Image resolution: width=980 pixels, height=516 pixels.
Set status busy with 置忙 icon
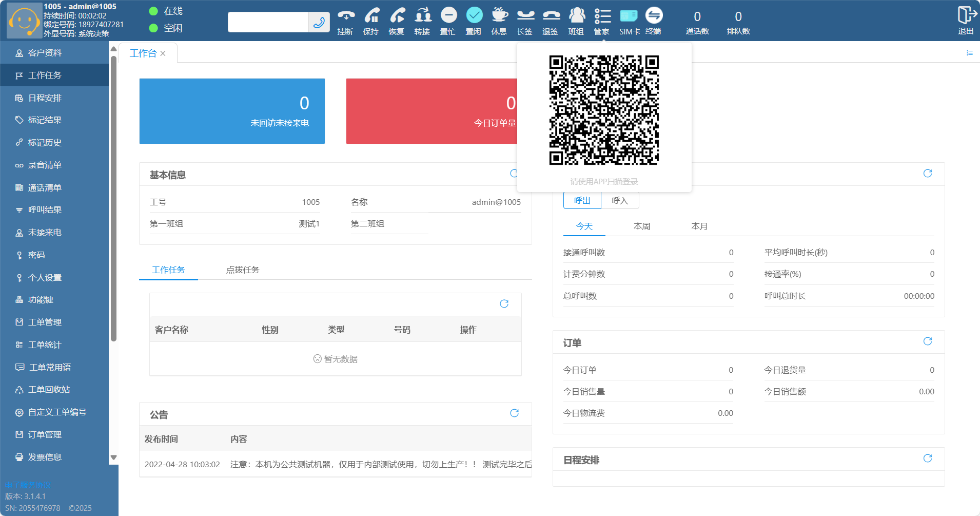(x=448, y=16)
